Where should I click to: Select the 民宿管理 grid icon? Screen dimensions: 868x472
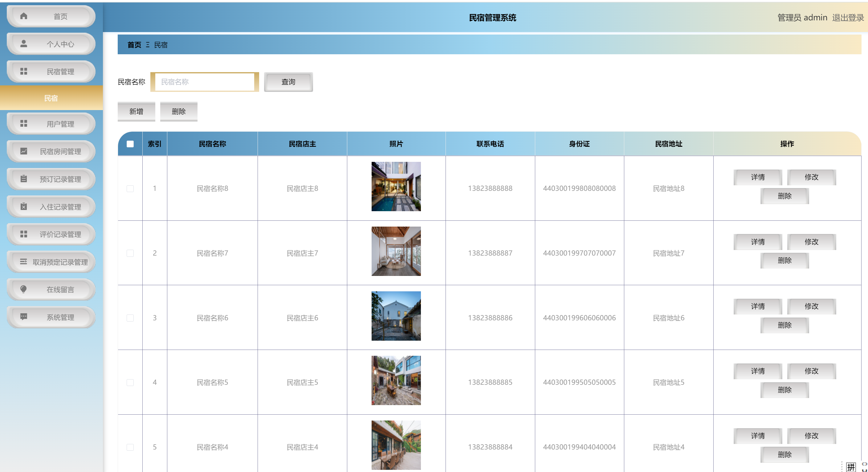click(x=24, y=71)
